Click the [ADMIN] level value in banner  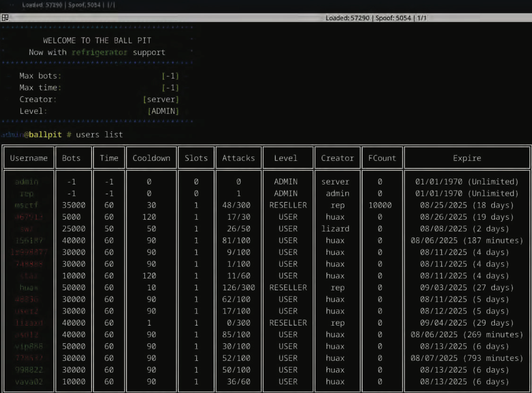[x=163, y=111]
